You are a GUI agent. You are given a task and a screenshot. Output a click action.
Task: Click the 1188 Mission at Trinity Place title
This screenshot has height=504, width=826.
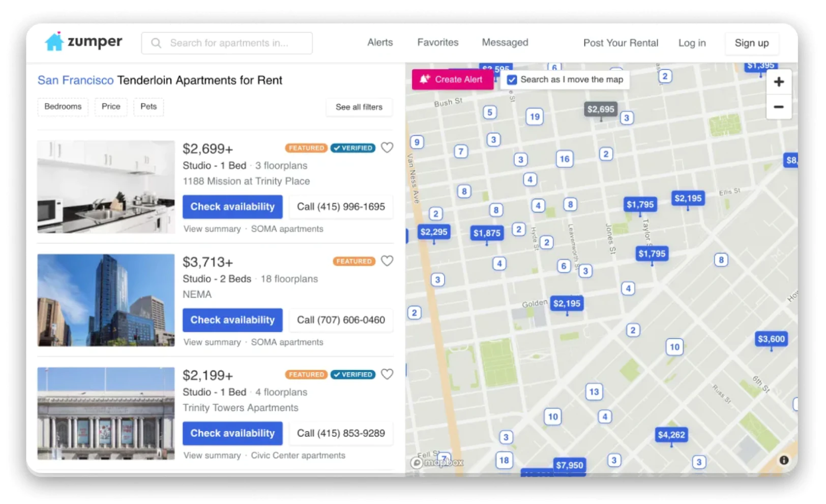point(246,182)
